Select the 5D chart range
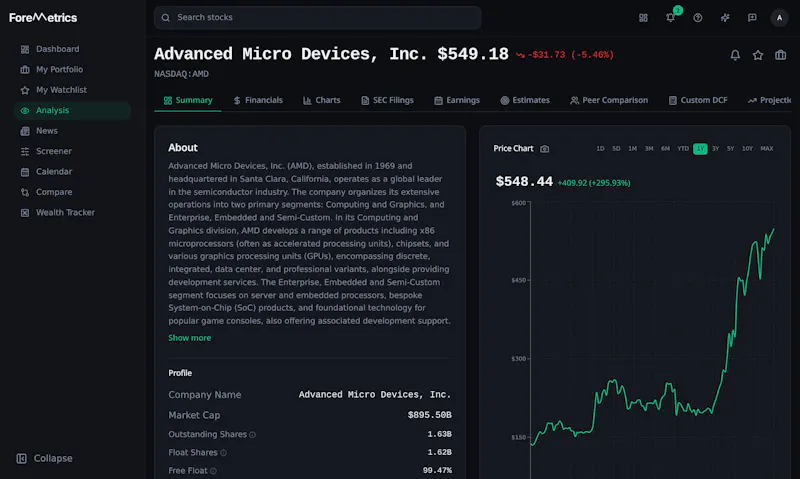Viewport: 800px width, 479px height. point(616,148)
